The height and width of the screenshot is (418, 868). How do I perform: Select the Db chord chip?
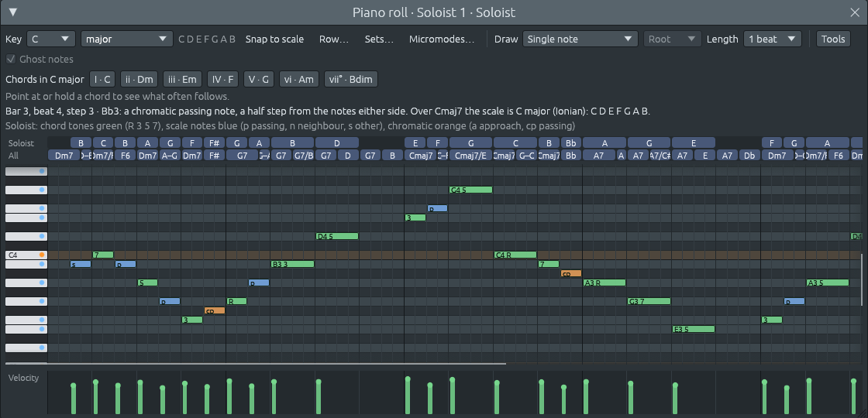(x=749, y=156)
